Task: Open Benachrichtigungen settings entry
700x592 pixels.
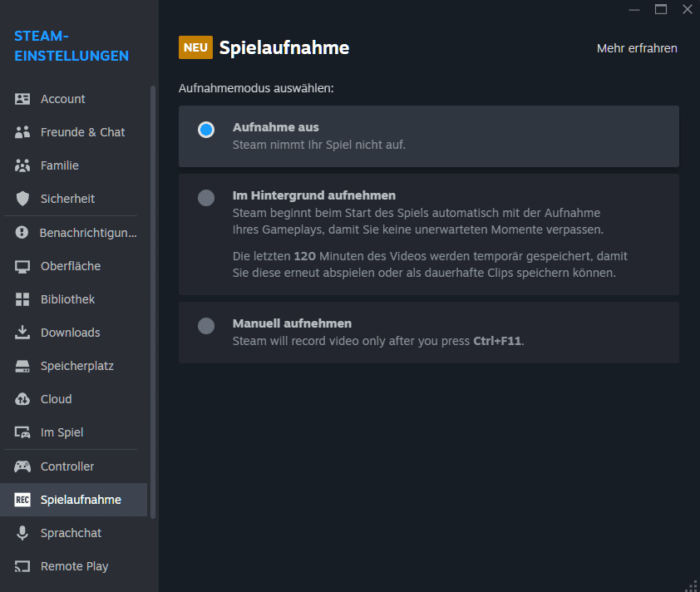Action: click(87, 233)
